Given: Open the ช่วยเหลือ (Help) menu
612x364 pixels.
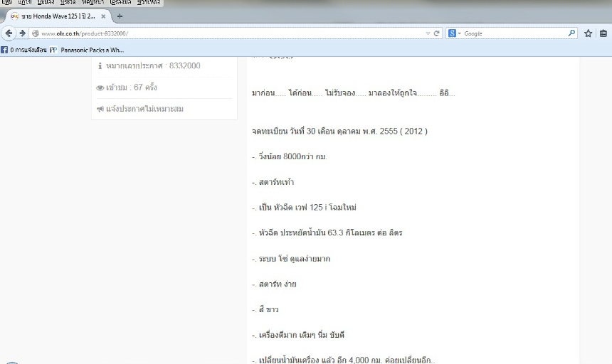Looking at the screenshot, I should tap(149, 2).
